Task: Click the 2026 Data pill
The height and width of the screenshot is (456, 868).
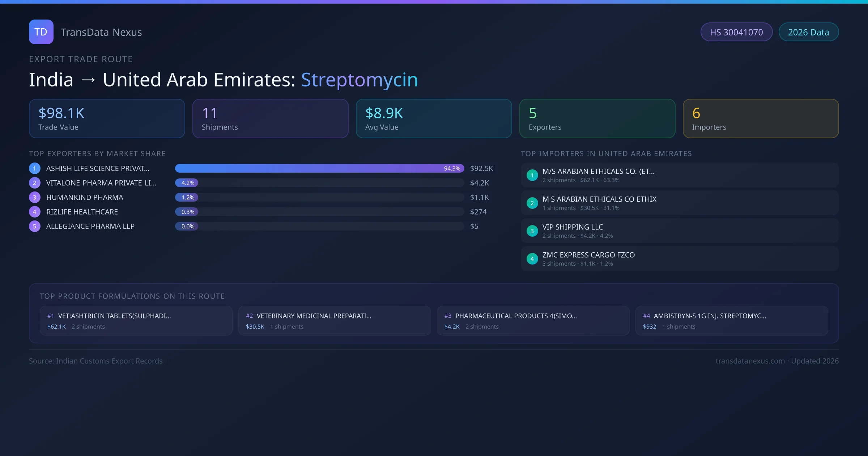Action: pos(808,32)
